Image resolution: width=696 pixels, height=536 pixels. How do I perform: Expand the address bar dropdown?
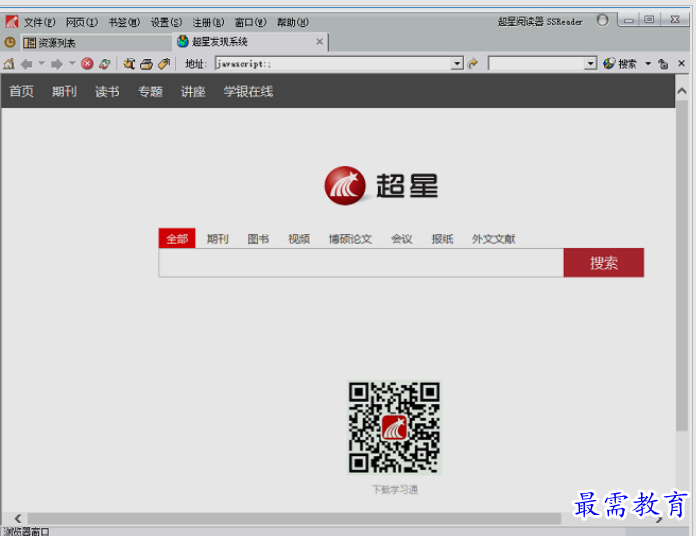(457, 64)
